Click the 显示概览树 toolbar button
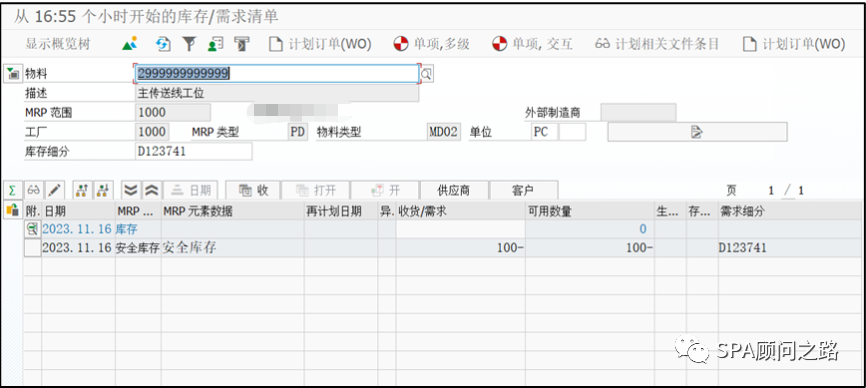 point(57,44)
